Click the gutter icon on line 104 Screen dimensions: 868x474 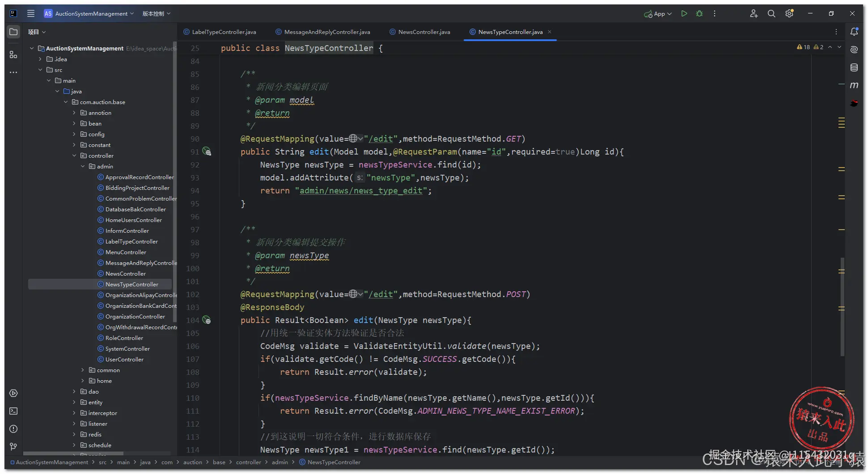[x=207, y=320]
